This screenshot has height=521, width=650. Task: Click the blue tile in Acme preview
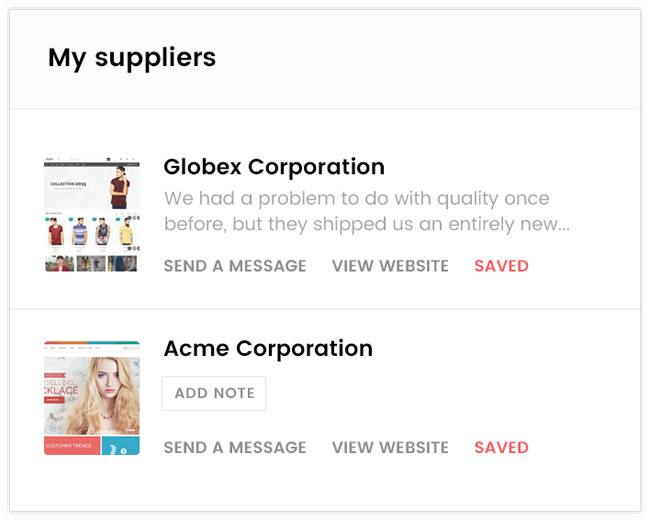click(121, 445)
